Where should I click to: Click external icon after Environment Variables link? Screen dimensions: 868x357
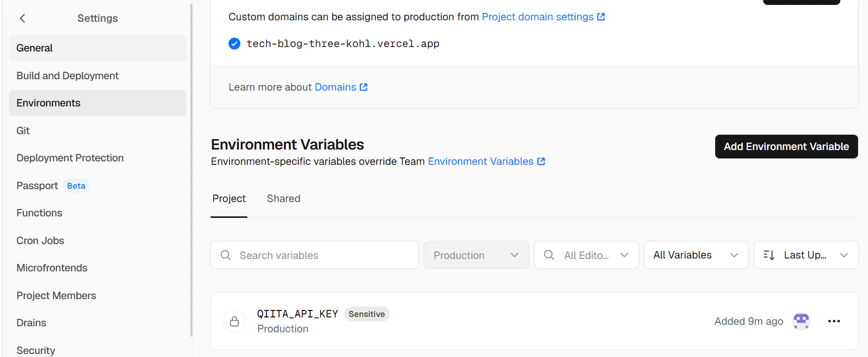pyautogui.click(x=541, y=161)
